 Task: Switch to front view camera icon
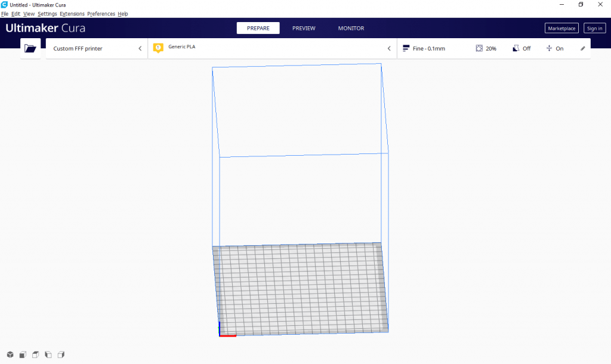tap(23, 354)
